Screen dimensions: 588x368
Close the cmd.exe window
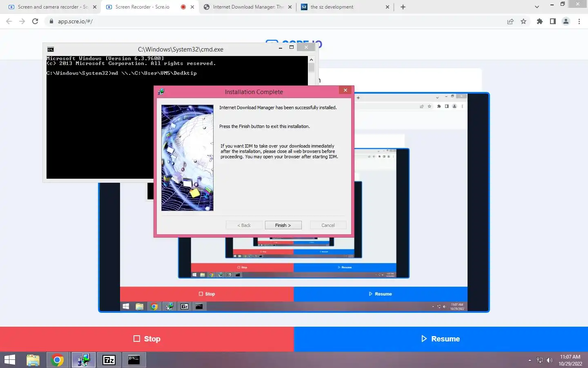[306, 47]
